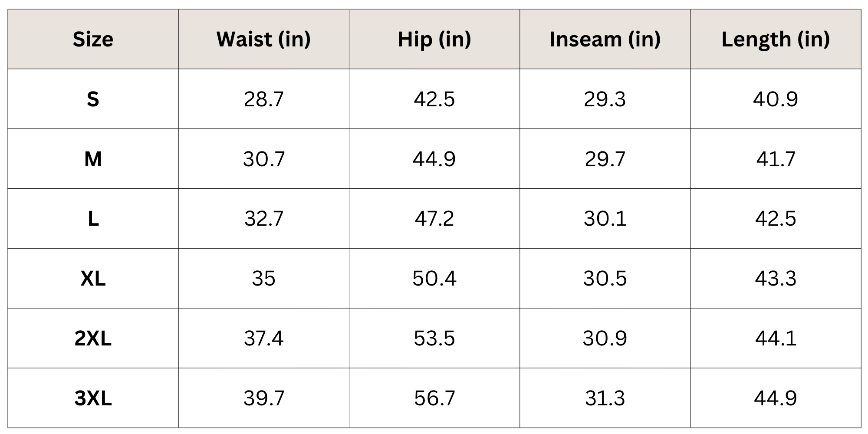Select the 56.7 hip cell for 3XL
Screen dimensions: 868x434
434,398
